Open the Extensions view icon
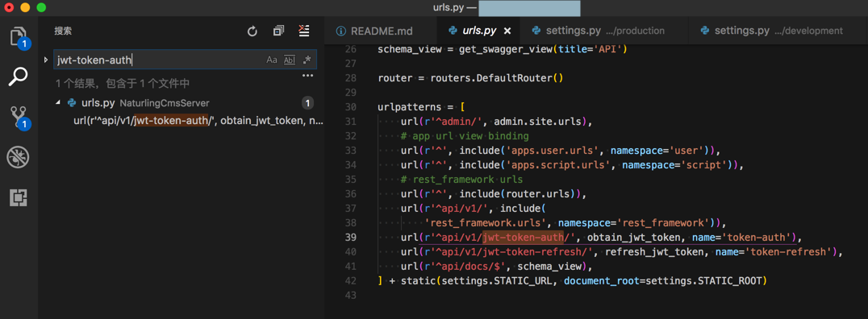868x319 pixels. 19,197
